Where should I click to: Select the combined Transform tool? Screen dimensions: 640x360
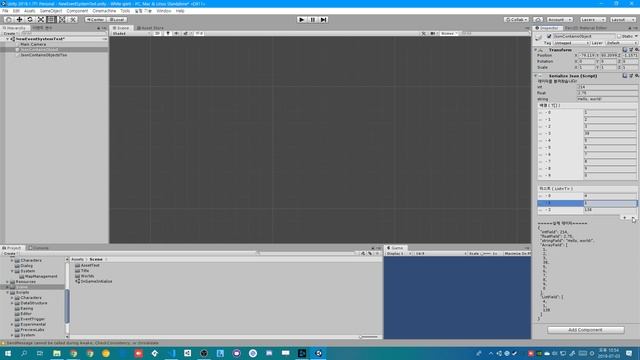[62, 20]
